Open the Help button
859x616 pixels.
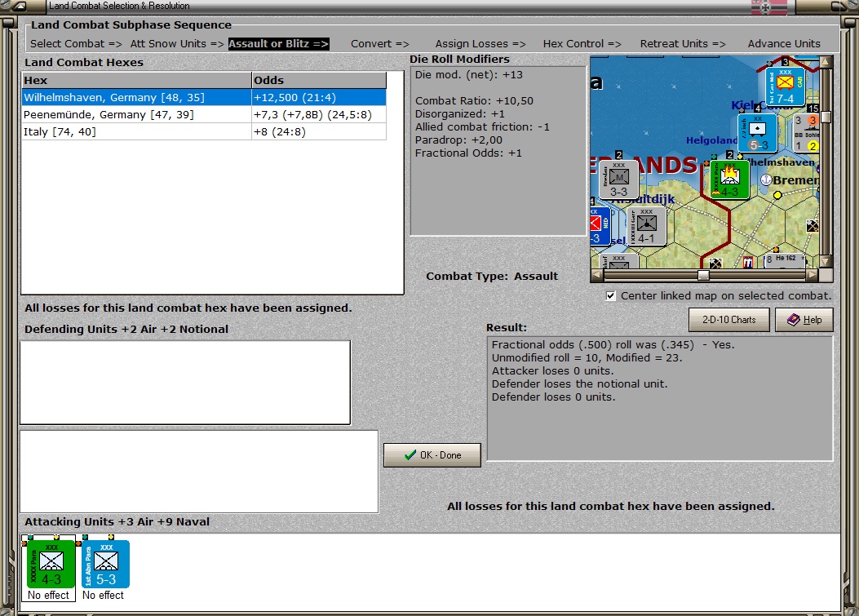pyautogui.click(x=804, y=320)
